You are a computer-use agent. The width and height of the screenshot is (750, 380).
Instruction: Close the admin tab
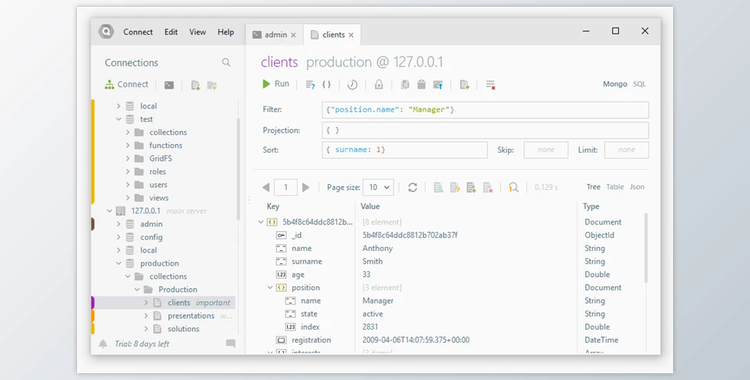(x=293, y=35)
